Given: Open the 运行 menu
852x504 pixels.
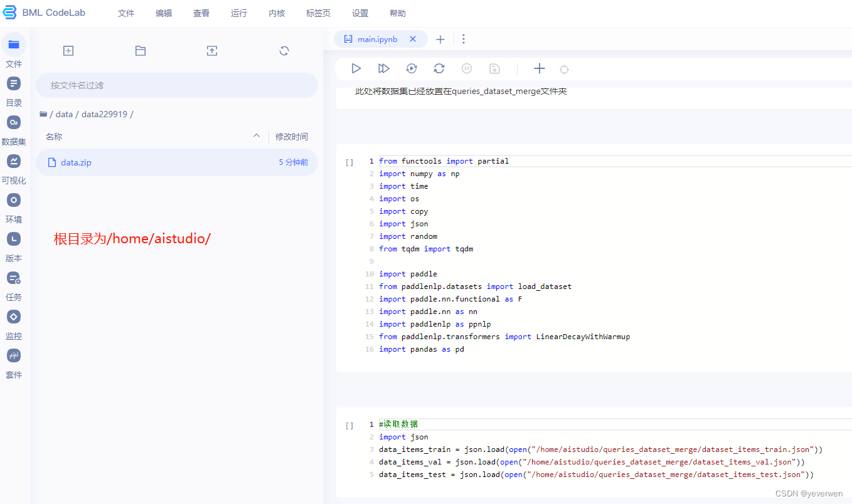Looking at the screenshot, I should click(239, 13).
